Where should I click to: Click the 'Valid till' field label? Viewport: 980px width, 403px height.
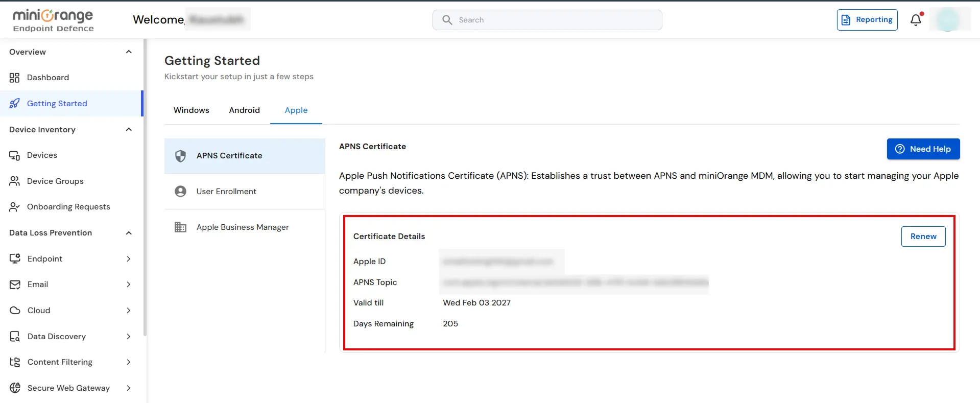pyautogui.click(x=368, y=303)
